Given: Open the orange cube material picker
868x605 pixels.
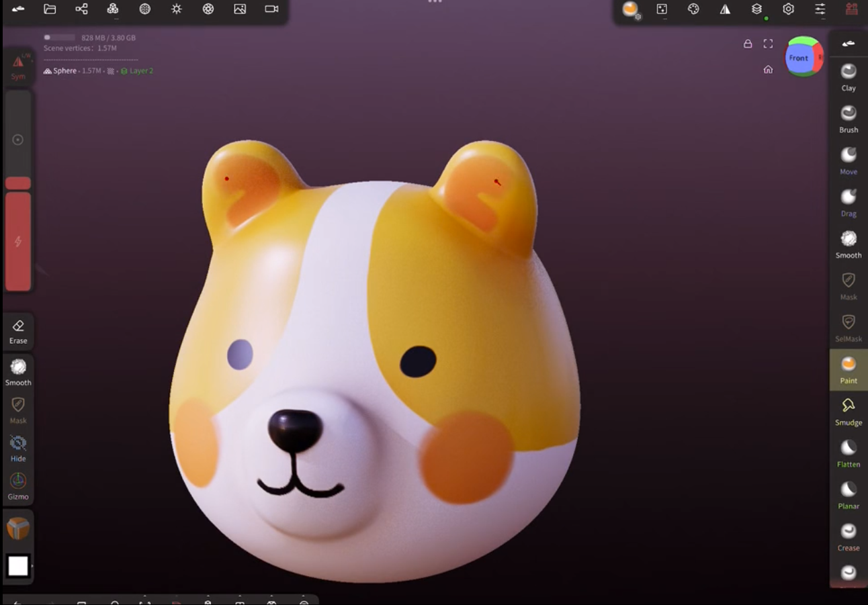Looking at the screenshot, I should click(18, 528).
